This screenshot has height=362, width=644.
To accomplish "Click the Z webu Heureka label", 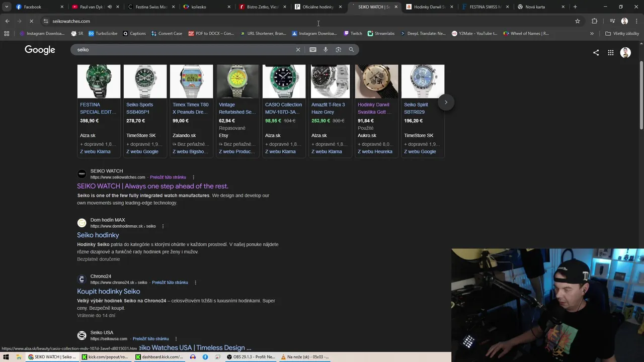I will (375, 151).
